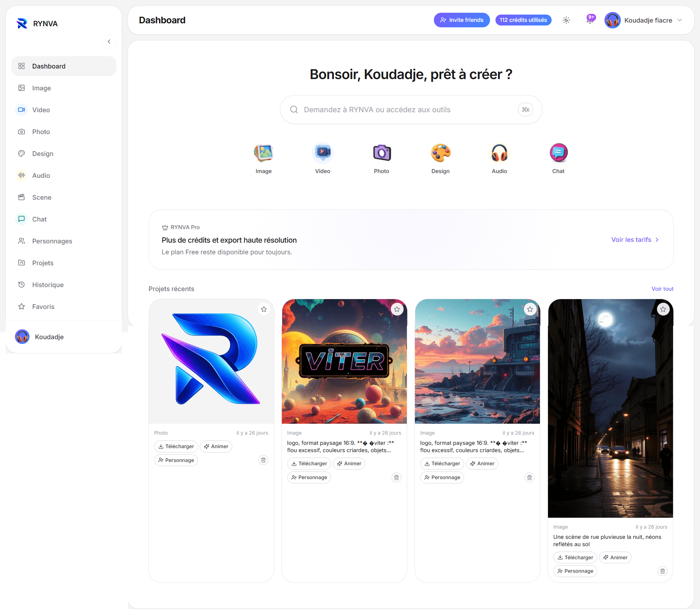This screenshot has width=700, height=615.
Task: Click Personnage on rainy street card
Action: [575, 571]
